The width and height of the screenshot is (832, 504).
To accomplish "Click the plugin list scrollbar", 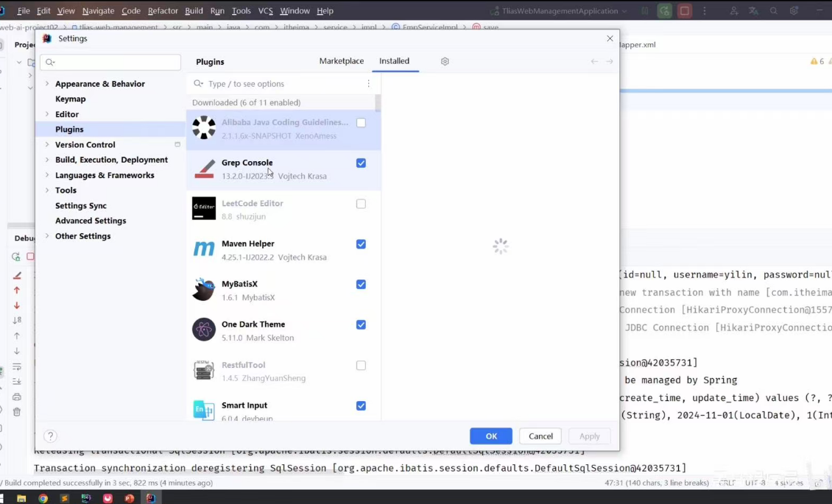I will click(378, 103).
